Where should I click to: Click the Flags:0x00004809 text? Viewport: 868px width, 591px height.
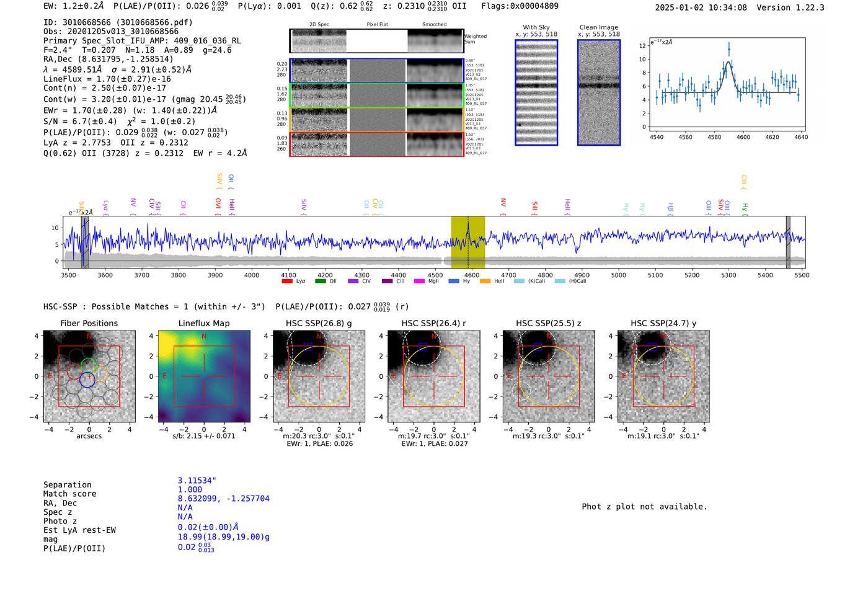coord(520,6)
